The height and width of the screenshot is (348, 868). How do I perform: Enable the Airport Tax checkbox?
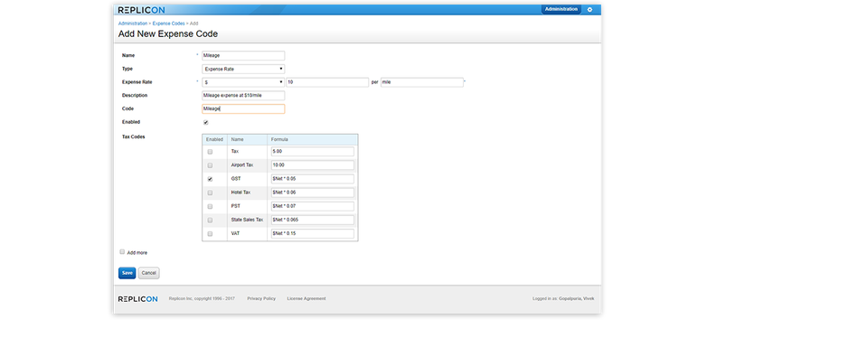[210, 165]
